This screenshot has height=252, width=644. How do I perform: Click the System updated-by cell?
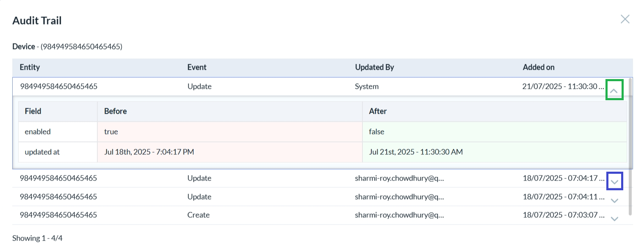(367, 86)
